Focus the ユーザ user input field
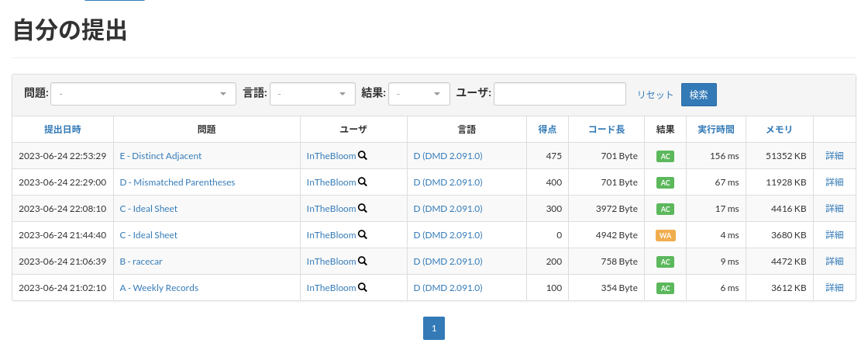 tap(560, 94)
